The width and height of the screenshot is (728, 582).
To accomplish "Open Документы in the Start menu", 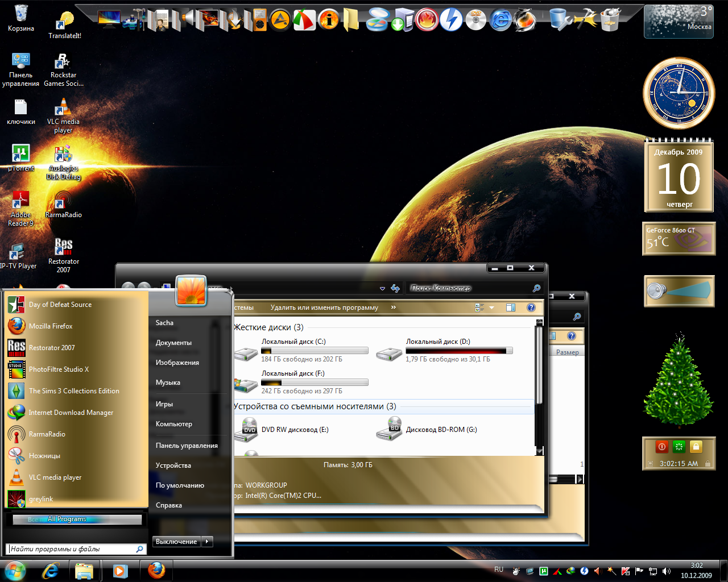I will click(173, 343).
